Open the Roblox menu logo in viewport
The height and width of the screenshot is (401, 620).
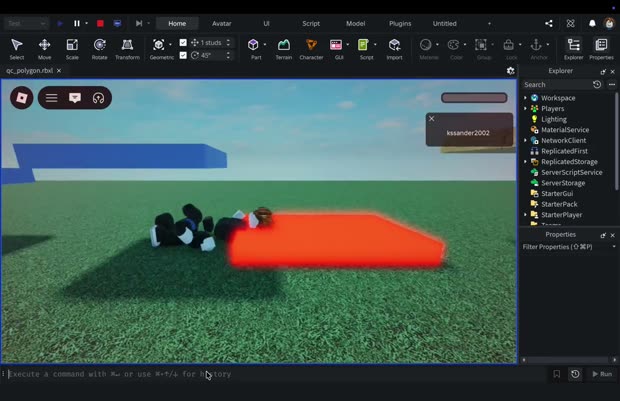(x=22, y=98)
